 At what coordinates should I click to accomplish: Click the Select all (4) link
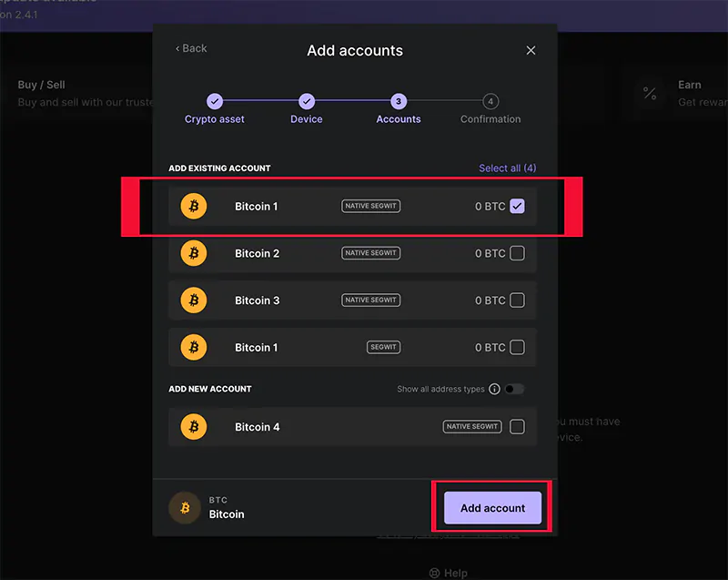[x=507, y=168]
